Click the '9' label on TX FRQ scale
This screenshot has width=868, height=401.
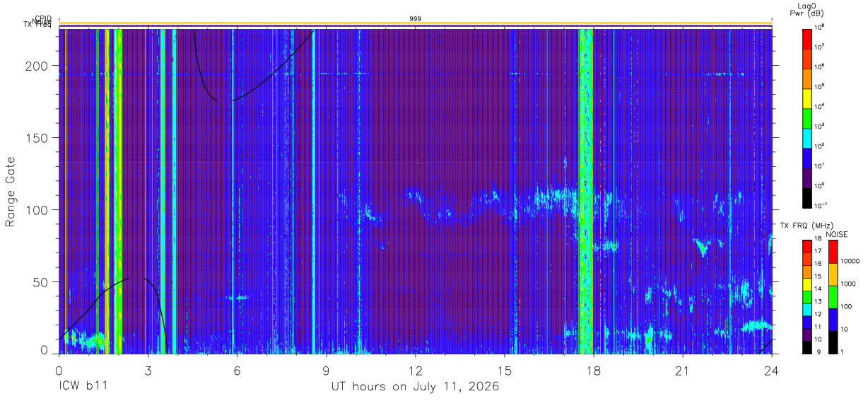[817, 352]
